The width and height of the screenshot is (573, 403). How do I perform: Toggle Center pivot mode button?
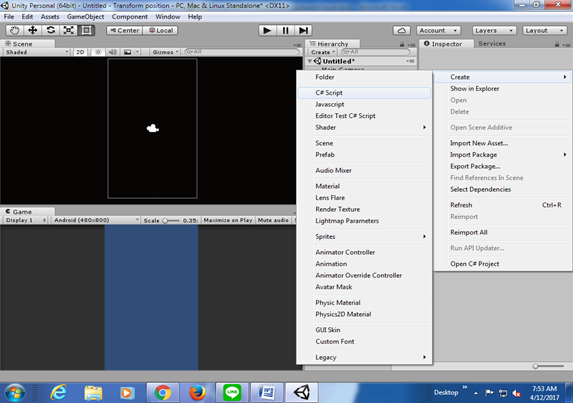point(124,30)
